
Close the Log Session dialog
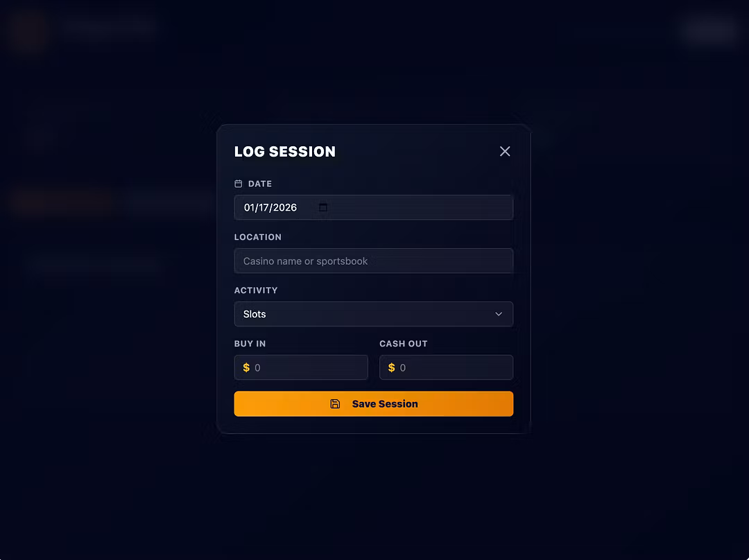pyautogui.click(x=504, y=151)
